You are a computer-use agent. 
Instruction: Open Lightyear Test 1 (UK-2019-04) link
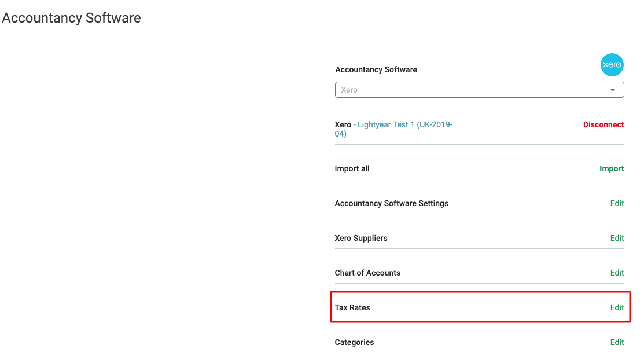pos(393,129)
